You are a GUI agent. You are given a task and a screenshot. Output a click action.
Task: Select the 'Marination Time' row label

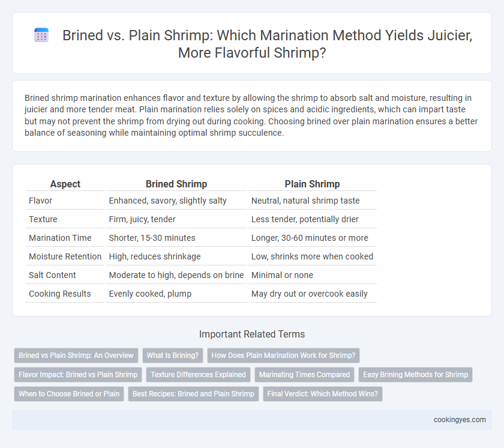[60, 238]
